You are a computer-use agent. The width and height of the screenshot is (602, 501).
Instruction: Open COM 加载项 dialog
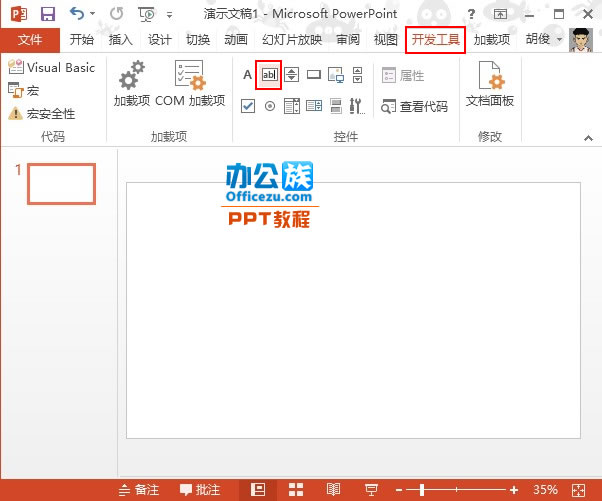190,84
